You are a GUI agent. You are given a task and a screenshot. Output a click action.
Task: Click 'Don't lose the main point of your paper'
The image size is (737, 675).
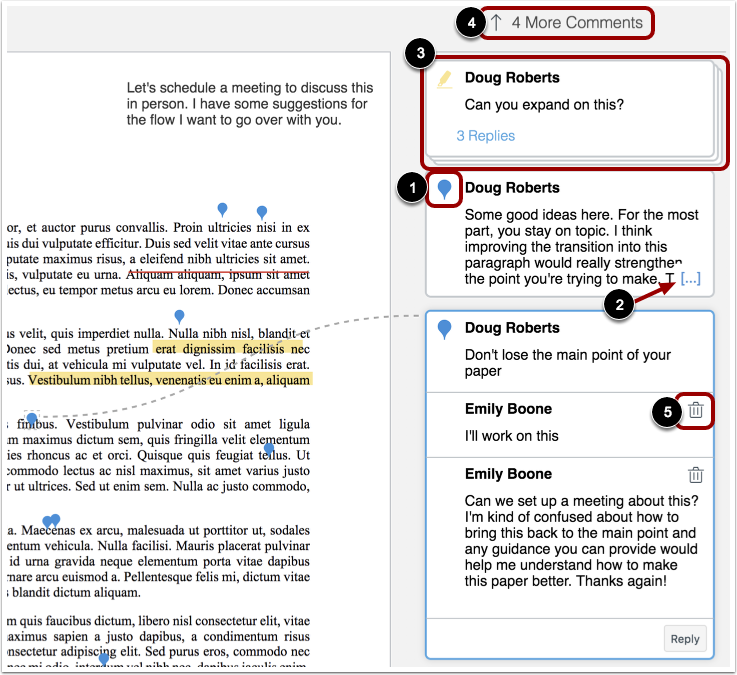[x=568, y=363]
